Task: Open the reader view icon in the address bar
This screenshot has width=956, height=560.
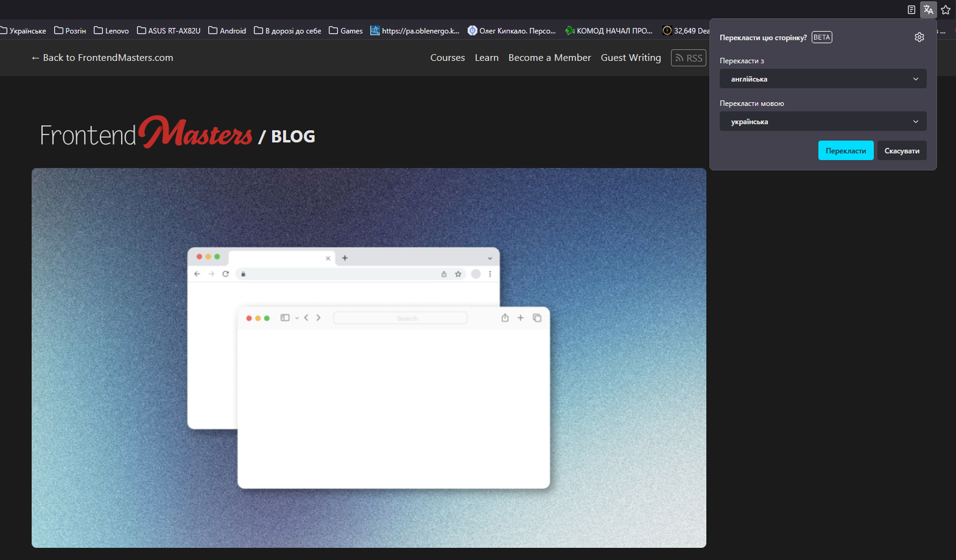Action: (x=912, y=10)
